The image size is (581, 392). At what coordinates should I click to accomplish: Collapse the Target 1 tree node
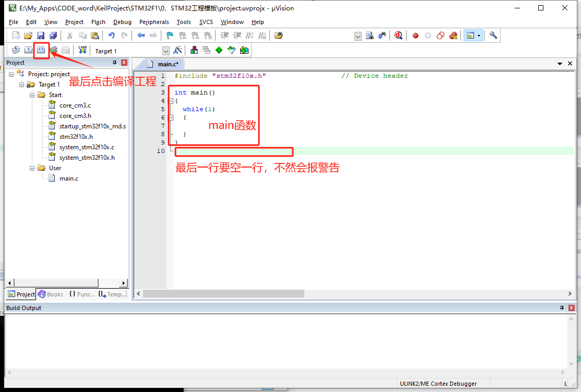pyautogui.click(x=21, y=85)
